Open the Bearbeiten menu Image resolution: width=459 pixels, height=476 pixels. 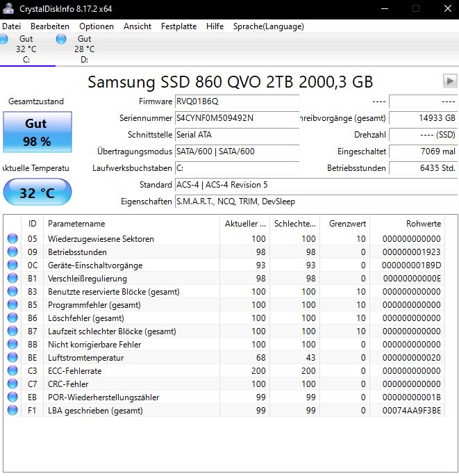(50, 26)
